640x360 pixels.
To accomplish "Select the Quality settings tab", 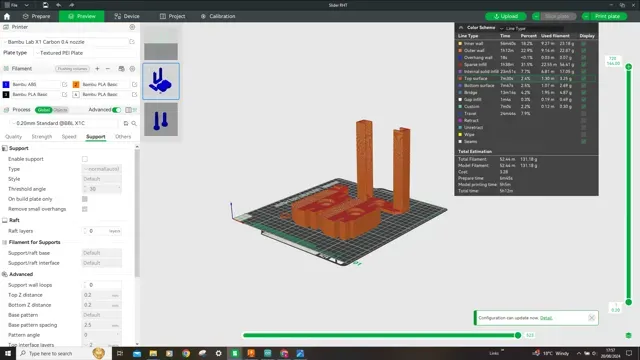I will tap(13, 137).
